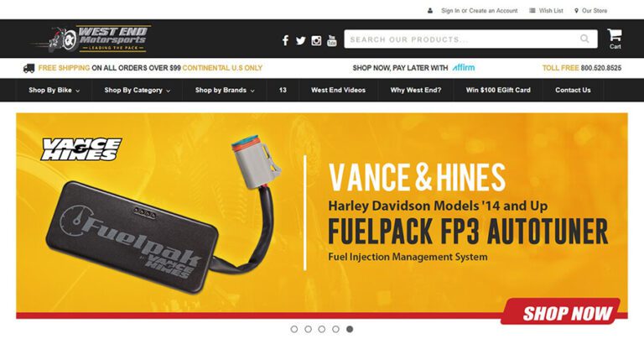Select the first carousel slide dot

pyautogui.click(x=294, y=329)
